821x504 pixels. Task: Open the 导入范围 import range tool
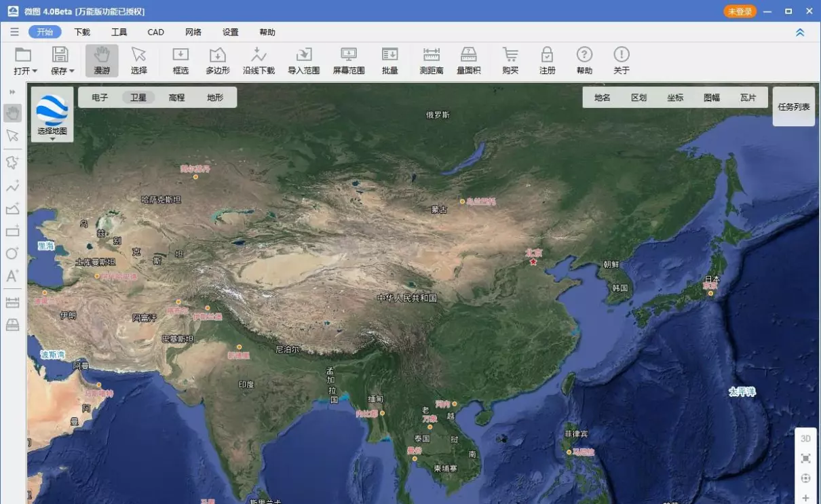(303, 60)
